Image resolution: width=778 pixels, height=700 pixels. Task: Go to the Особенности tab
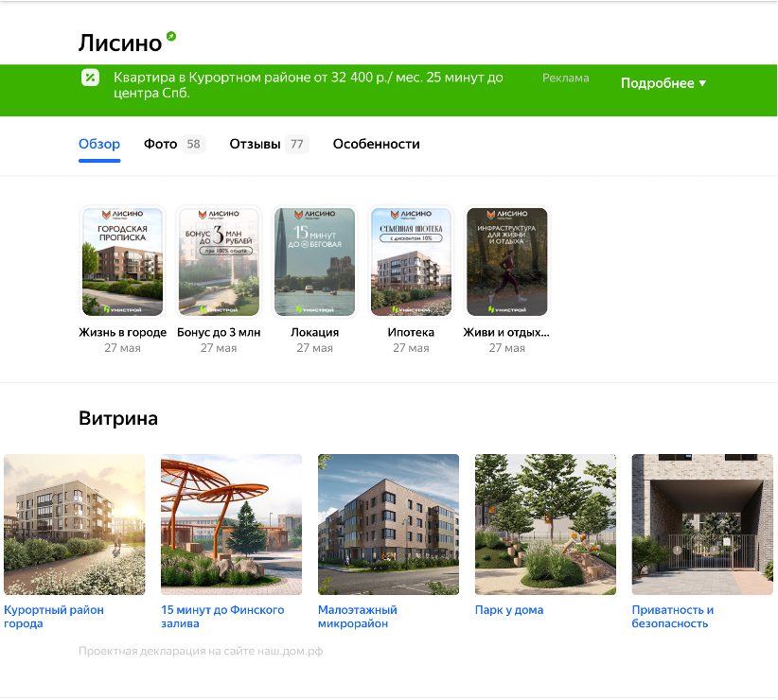[x=376, y=145]
